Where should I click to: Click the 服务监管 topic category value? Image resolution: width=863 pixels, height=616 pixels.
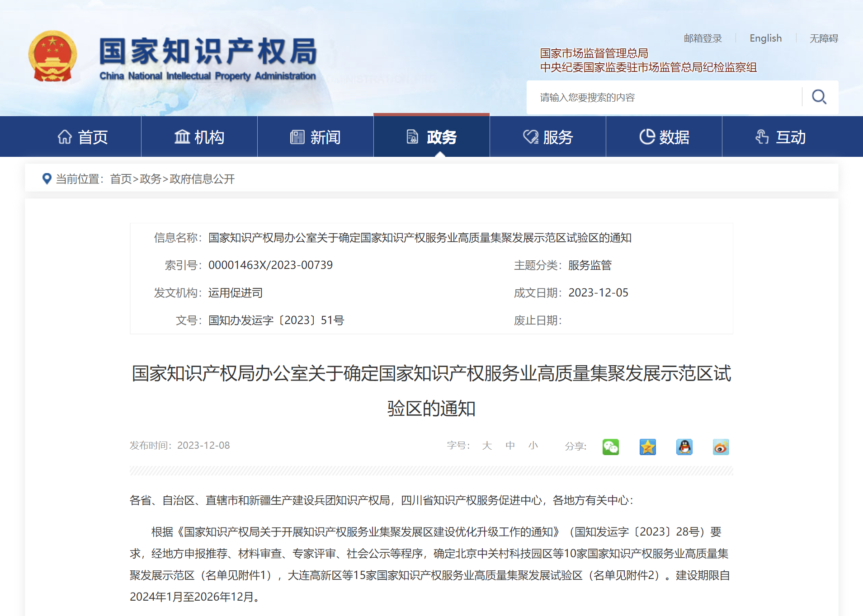(590, 265)
